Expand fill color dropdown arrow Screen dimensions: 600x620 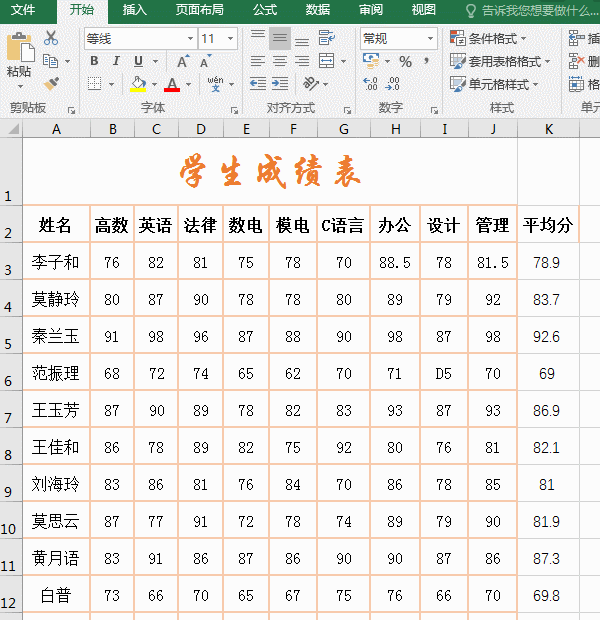154,84
